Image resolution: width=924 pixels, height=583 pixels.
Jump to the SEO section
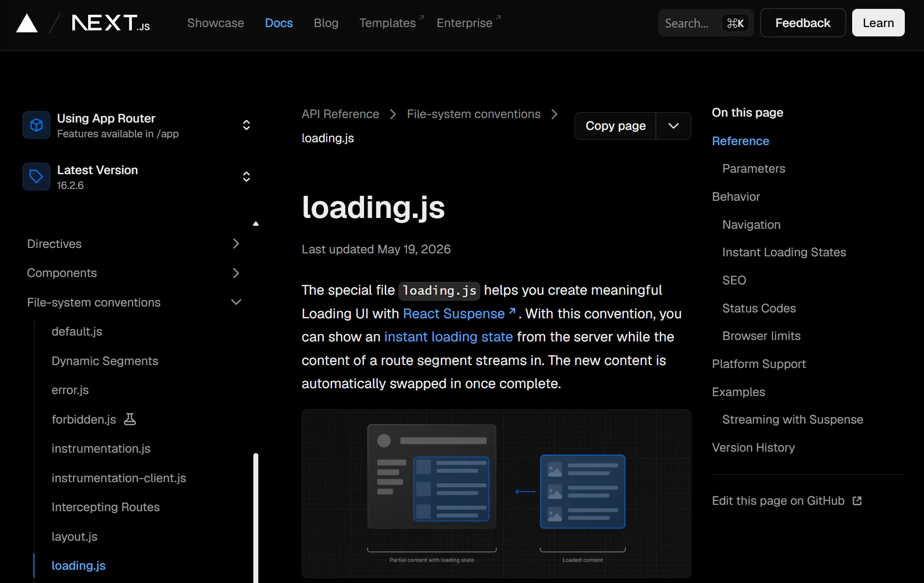pos(734,280)
